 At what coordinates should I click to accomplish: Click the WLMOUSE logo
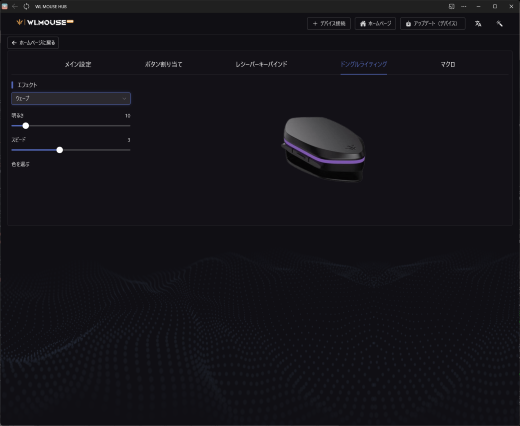click(45, 22)
